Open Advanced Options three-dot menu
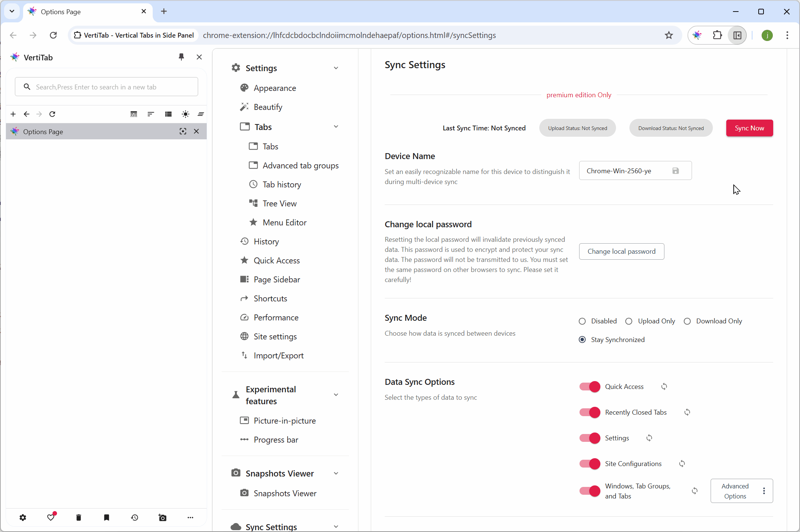Screen dimensions: 800x532 click(x=764, y=491)
